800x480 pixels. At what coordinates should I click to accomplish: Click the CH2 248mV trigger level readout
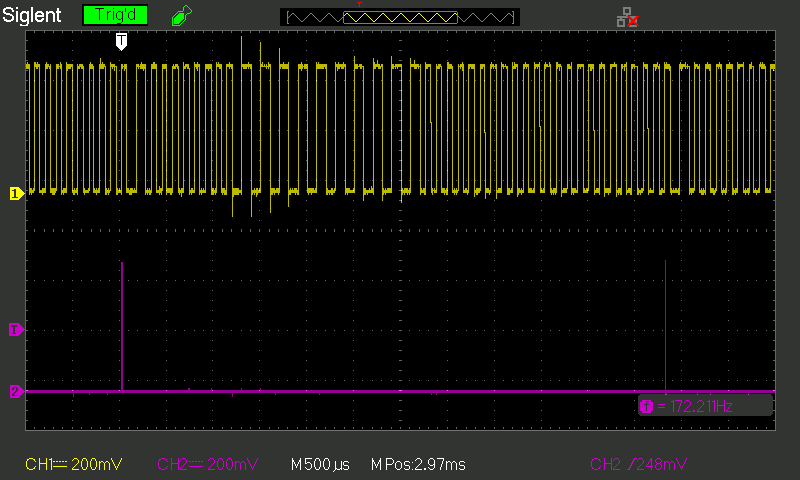click(x=638, y=464)
